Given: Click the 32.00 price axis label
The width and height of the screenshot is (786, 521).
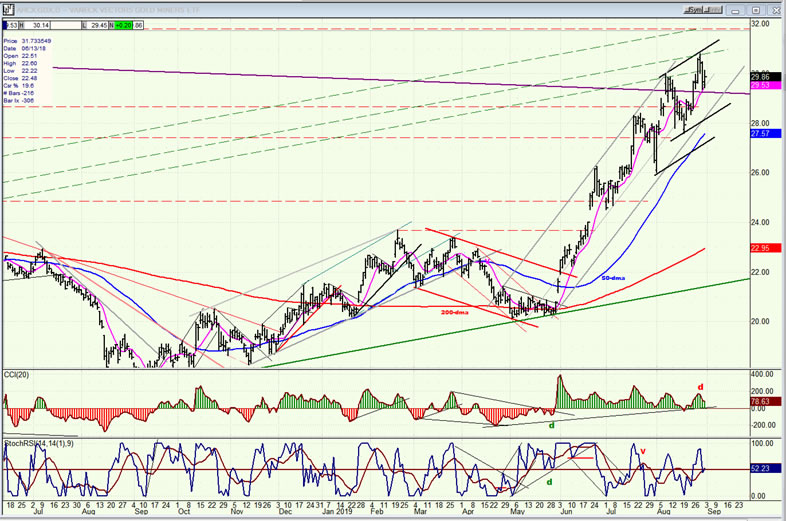Looking at the screenshot, I should coord(760,24).
